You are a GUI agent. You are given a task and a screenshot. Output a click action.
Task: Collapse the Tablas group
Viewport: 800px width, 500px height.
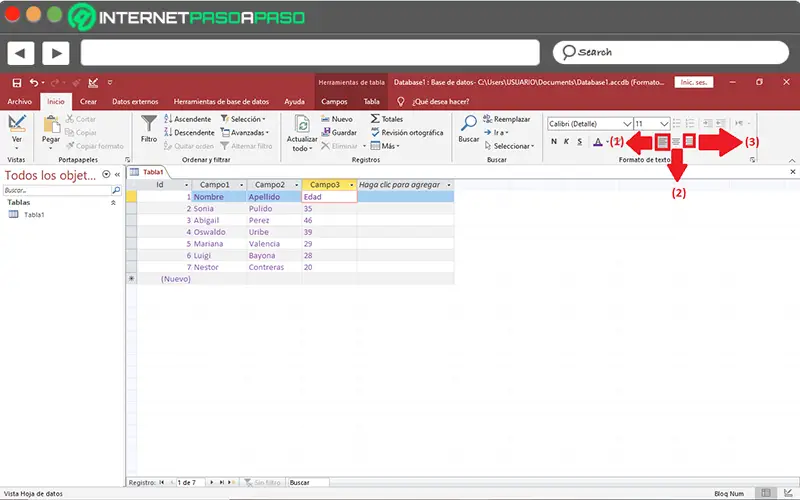click(113, 203)
